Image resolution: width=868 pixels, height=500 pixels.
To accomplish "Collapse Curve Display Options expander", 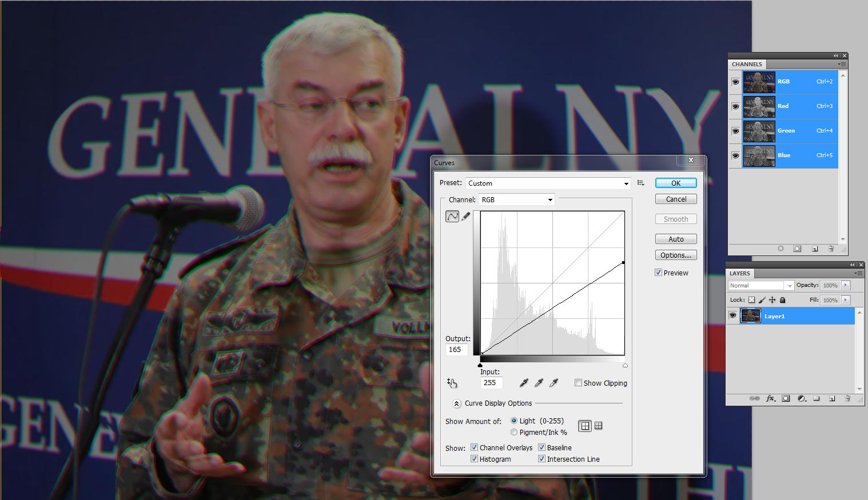I will coord(456,403).
